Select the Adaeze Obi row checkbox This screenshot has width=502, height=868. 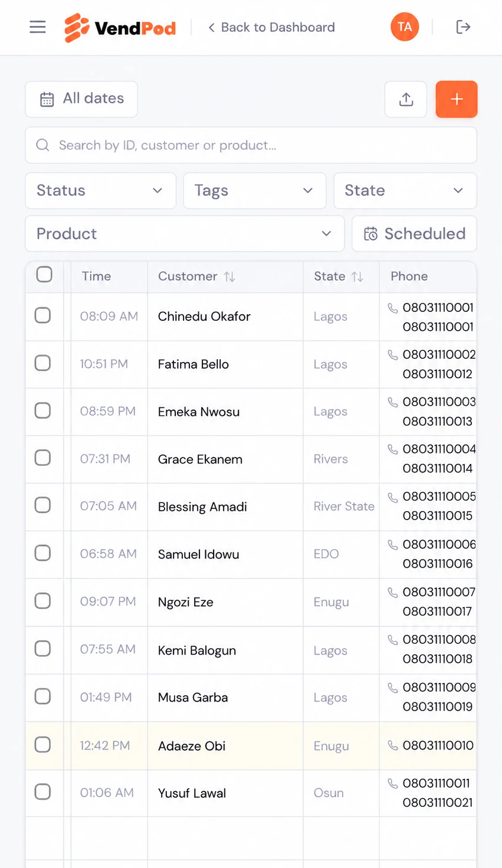[42, 745]
